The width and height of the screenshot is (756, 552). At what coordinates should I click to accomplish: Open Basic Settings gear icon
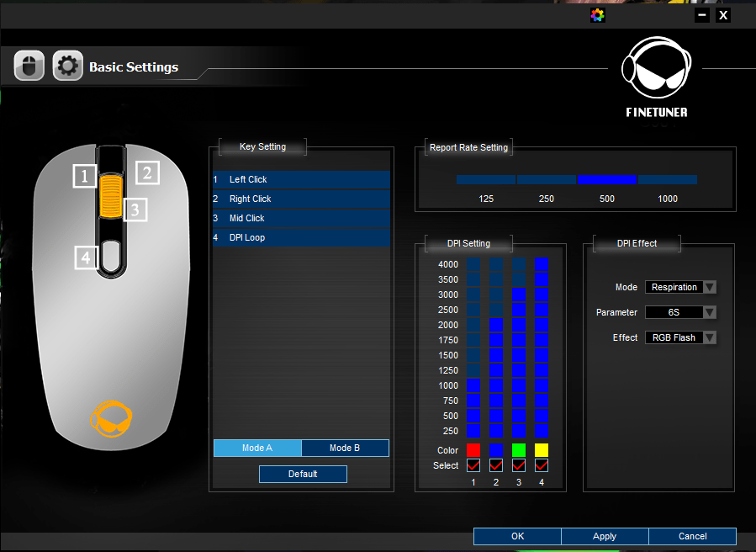68,66
